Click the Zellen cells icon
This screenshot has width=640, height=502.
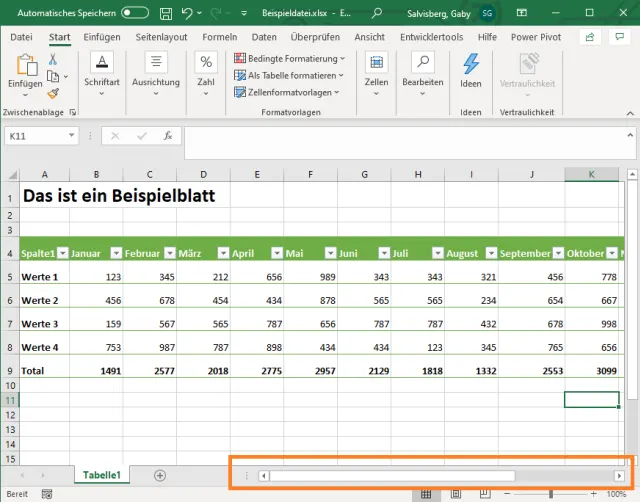376,63
